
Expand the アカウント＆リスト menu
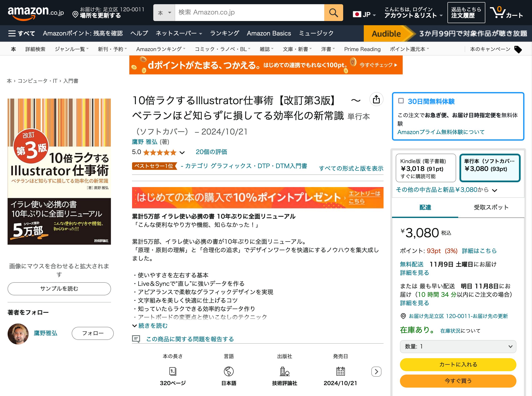point(413,12)
